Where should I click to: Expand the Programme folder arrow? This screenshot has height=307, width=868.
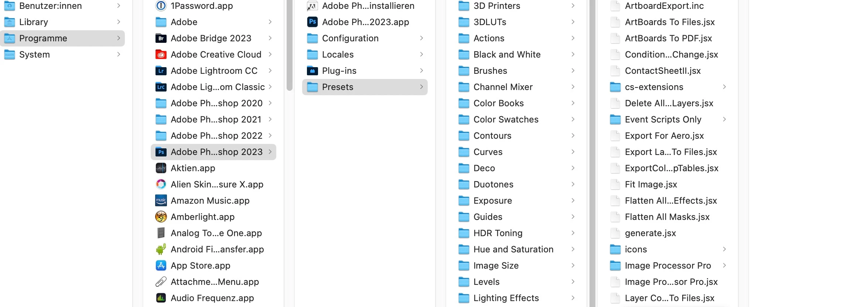[119, 38]
